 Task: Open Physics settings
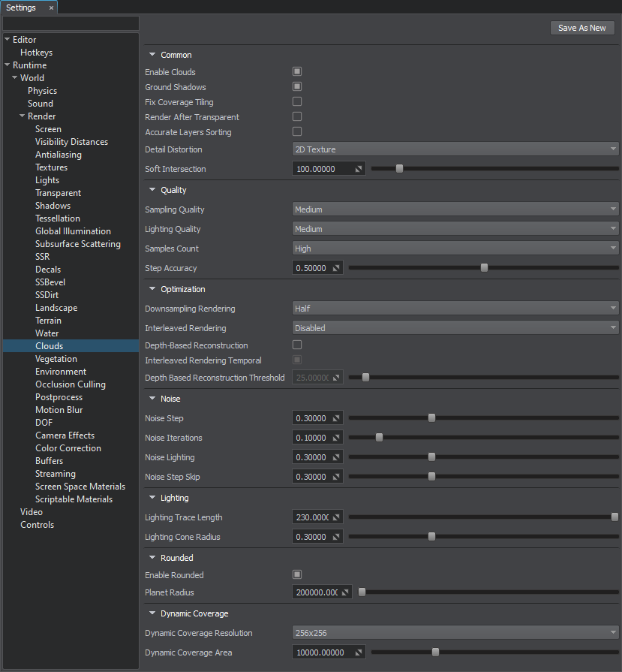[x=43, y=91]
